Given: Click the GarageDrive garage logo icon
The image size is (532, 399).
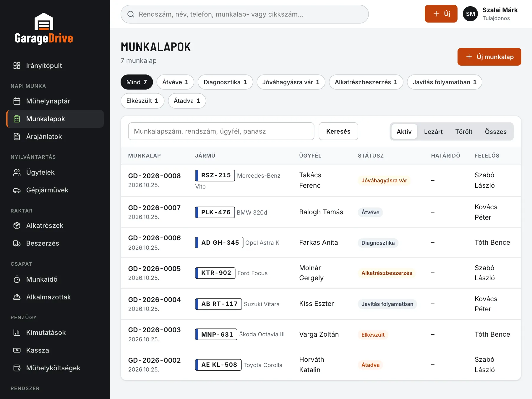Looking at the screenshot, I should pyautogui.click(x=44, y=22).
